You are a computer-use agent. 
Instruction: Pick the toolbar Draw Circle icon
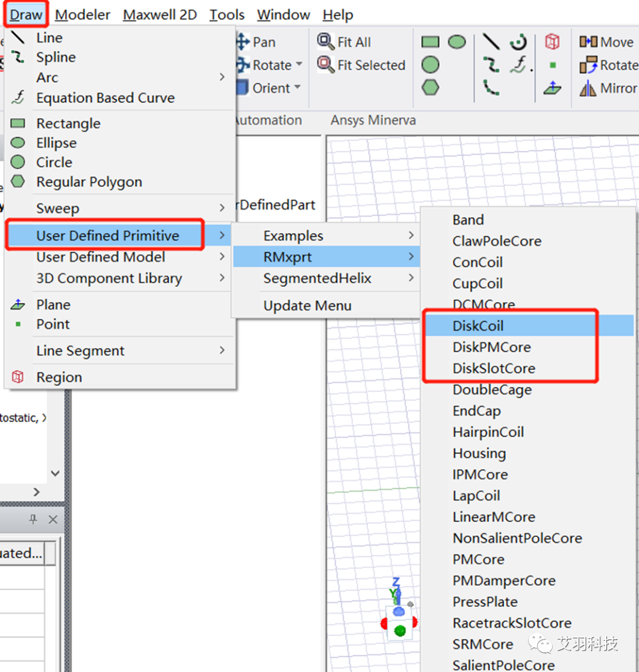pos(430,64)
